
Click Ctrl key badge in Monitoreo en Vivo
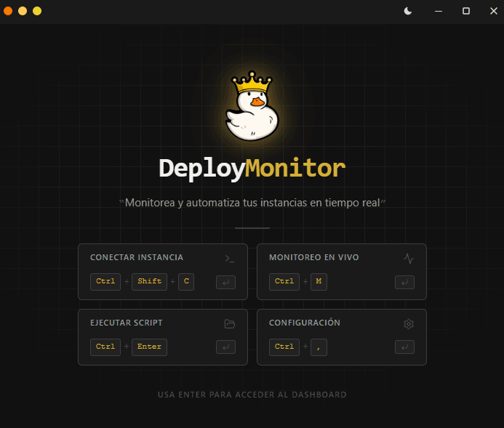click(284, 282)
